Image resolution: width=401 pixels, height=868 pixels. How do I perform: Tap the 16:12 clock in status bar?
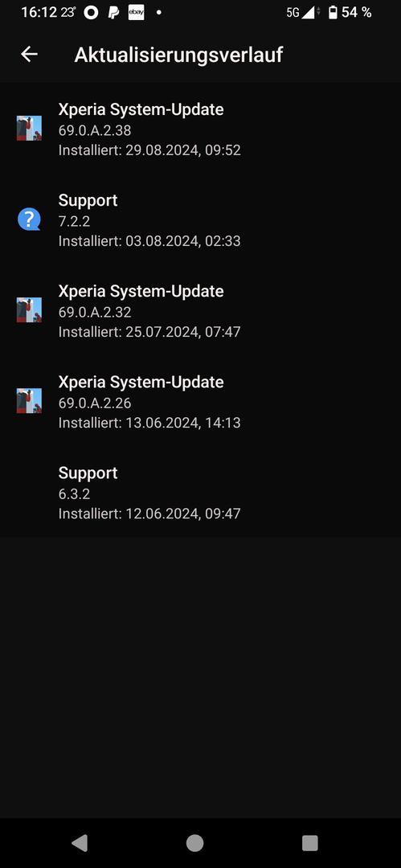pos(39,12)
